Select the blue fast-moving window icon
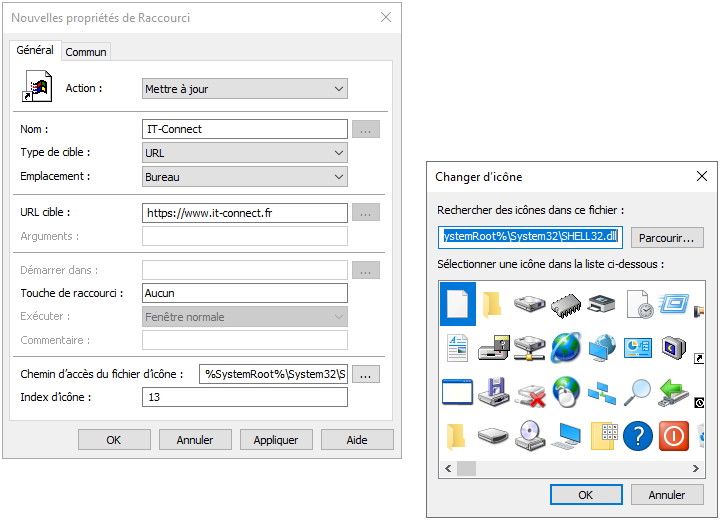The width and height of the screenshot is (722, 524). (674, 303)
